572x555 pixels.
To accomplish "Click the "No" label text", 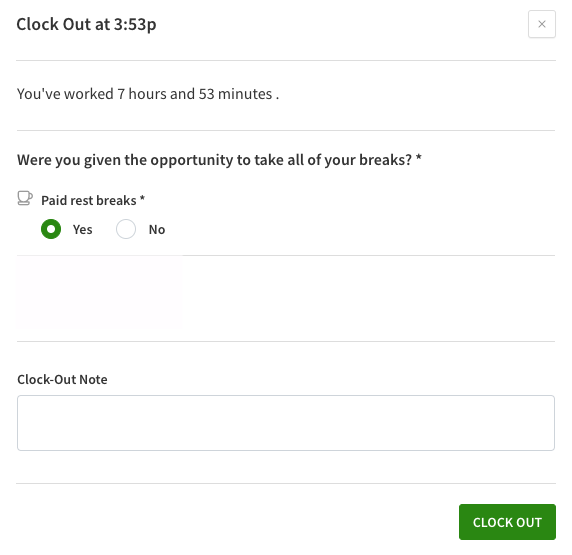I will (x=157, y=230).
